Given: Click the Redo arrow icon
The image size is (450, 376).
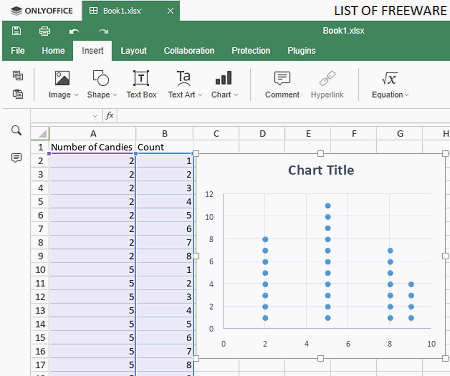Looking at the screenshot, I should coord(103,31).
